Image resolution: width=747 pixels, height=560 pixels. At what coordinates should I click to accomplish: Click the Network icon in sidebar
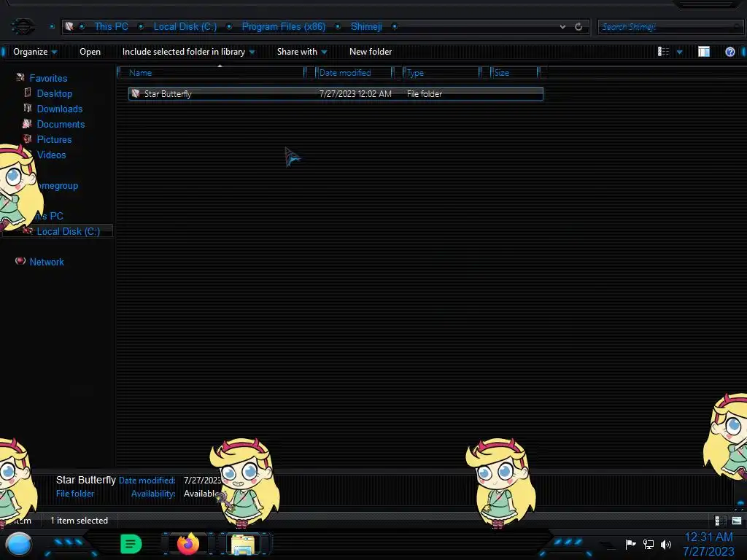(x=20, y=261)
